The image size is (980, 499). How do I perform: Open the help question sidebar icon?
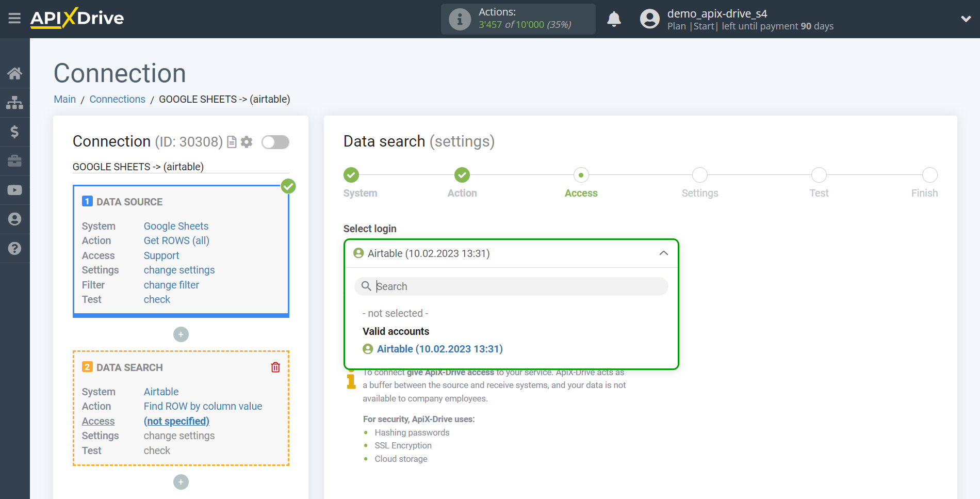coord(14,248)
